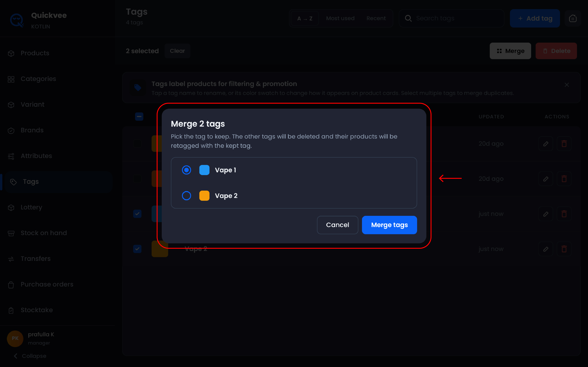This screenshot has height=367, width=588.
Task: Check the first row's checkbox
Action: tap(137, 144)
